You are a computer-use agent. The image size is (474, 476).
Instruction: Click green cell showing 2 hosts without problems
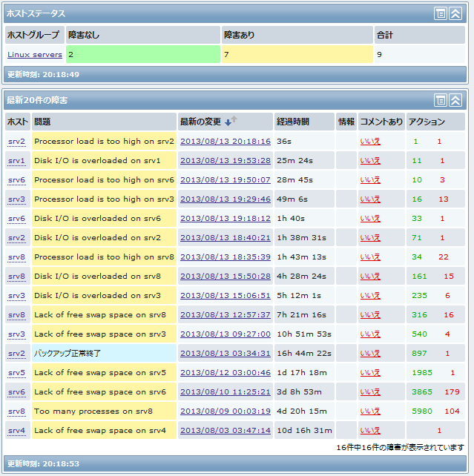click(143, 54)
